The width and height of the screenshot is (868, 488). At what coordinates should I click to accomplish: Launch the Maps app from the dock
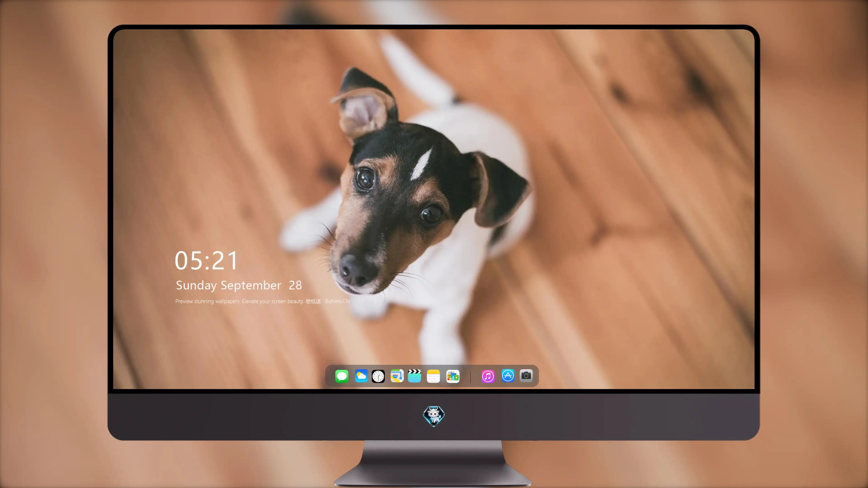397,376
